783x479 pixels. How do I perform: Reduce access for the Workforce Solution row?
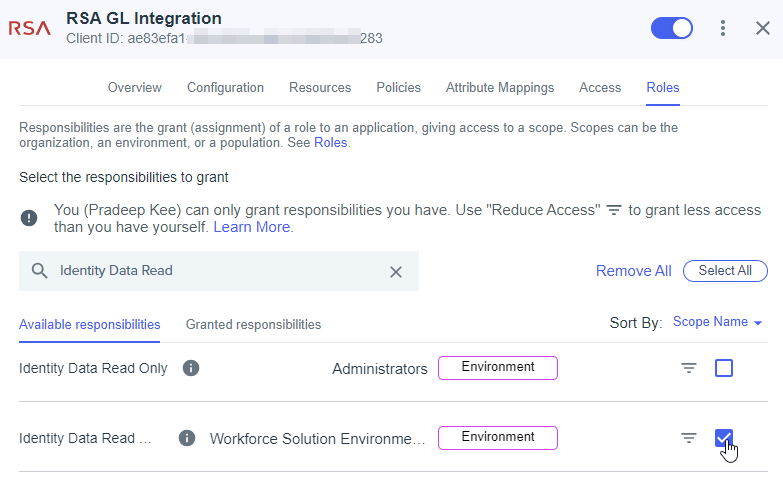tap(689, 438)
